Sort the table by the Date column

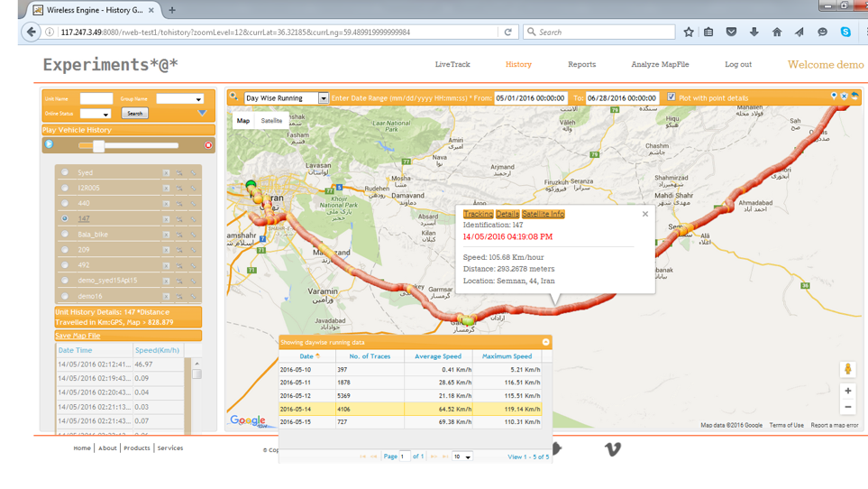[x=306, y=356]
